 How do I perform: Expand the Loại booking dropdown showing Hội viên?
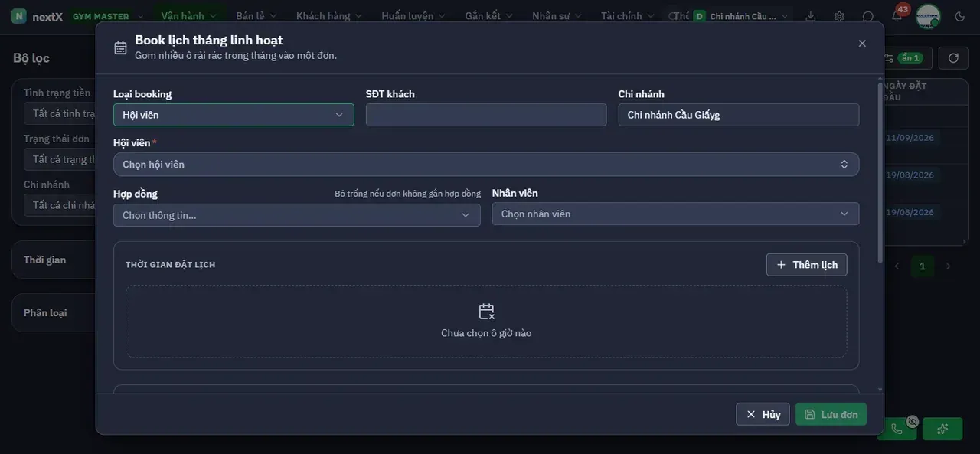coord(234,115)
